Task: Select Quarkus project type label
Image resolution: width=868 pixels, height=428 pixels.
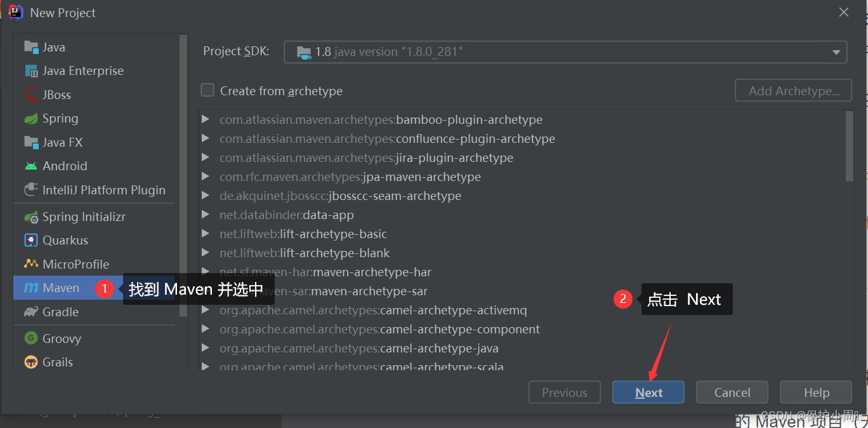Action: [x=65, y=240]
